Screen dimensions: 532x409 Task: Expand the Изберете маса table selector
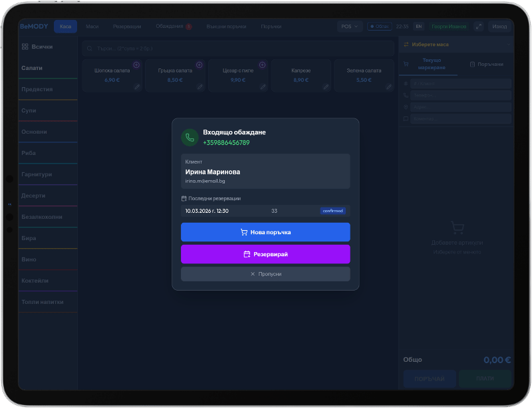[x=456, y=45]
